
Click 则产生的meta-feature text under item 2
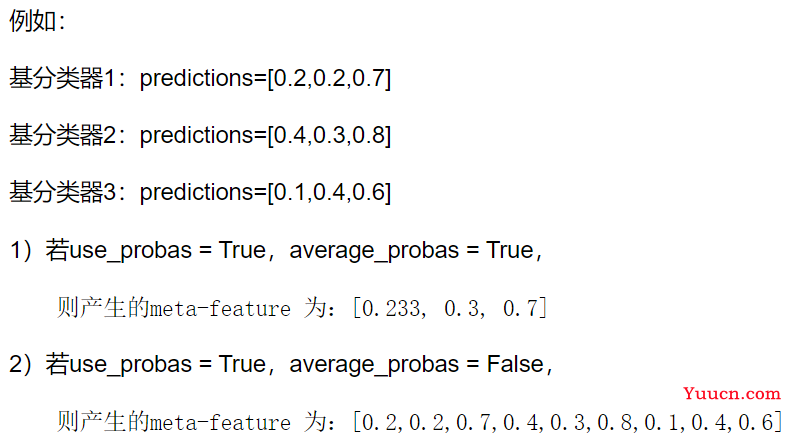coord(174,422)
